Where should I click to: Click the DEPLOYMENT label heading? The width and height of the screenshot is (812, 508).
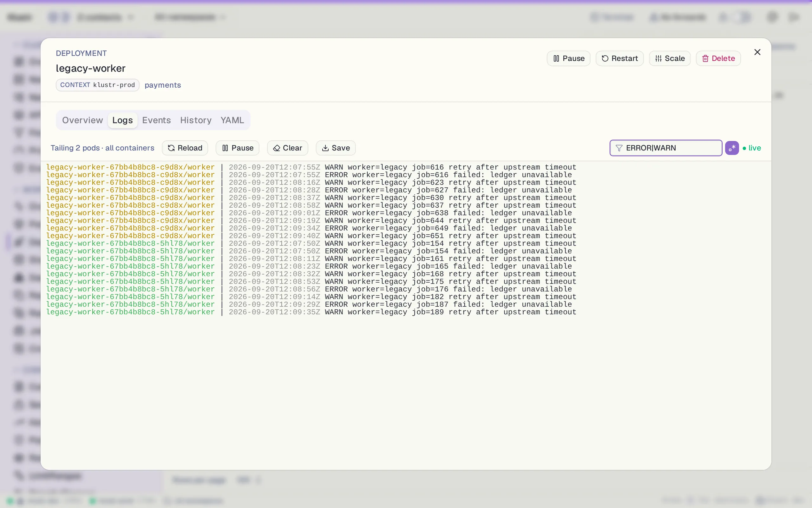81,53
